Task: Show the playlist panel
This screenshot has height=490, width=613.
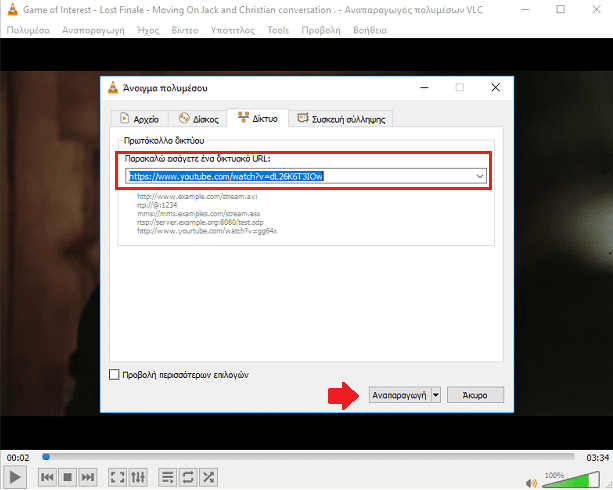Action: coord(168,477)
